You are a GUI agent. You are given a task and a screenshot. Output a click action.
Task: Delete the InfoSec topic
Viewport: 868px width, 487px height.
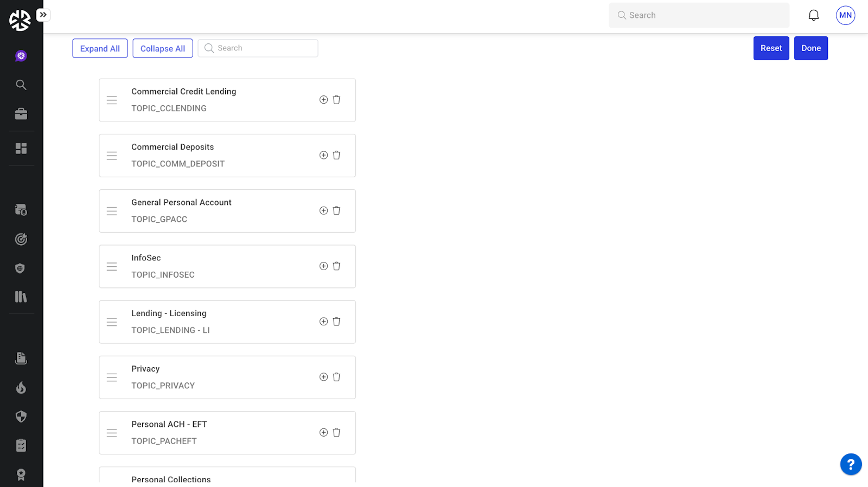336,266
